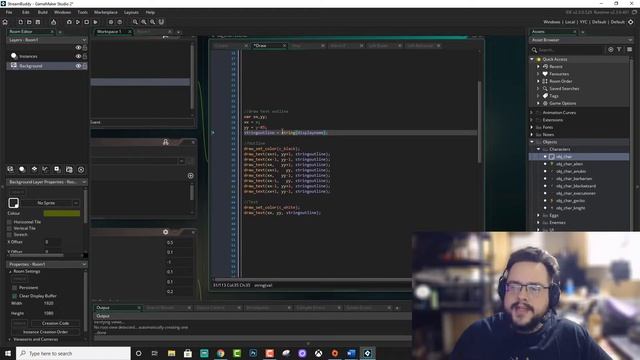Open the Build menu

click(42, 12)
